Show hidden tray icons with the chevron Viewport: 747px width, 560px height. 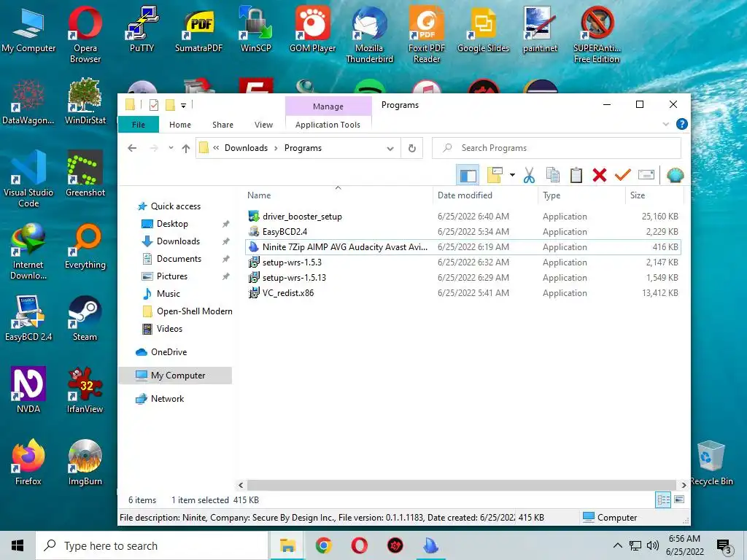click(617, 545)
